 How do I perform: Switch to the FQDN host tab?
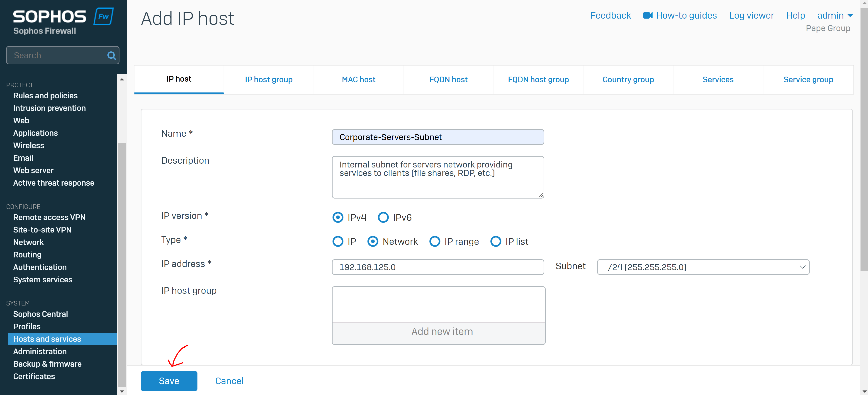[448, 80]
